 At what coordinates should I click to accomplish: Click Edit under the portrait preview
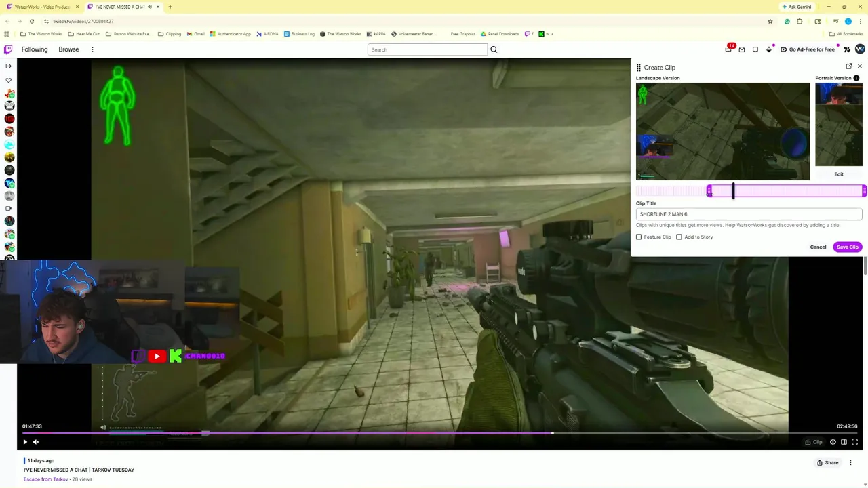click(x=839, y=174)
